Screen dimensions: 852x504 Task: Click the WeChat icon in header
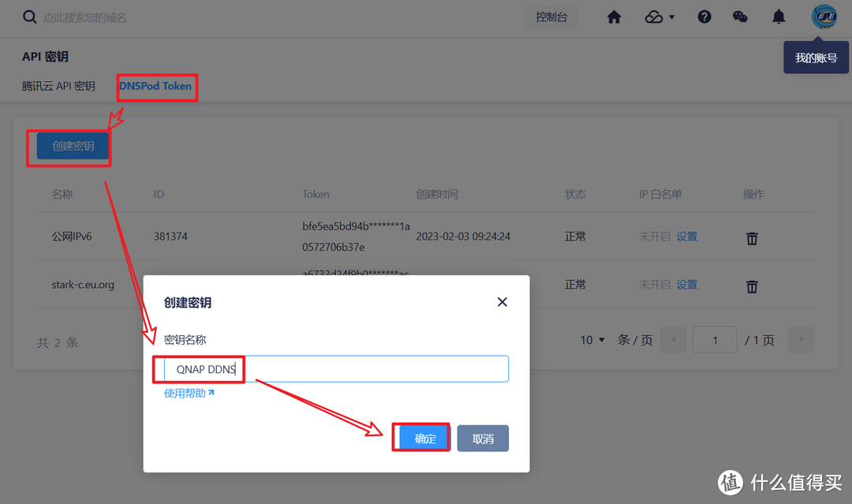pyautogui.click(x=740, y=17)
